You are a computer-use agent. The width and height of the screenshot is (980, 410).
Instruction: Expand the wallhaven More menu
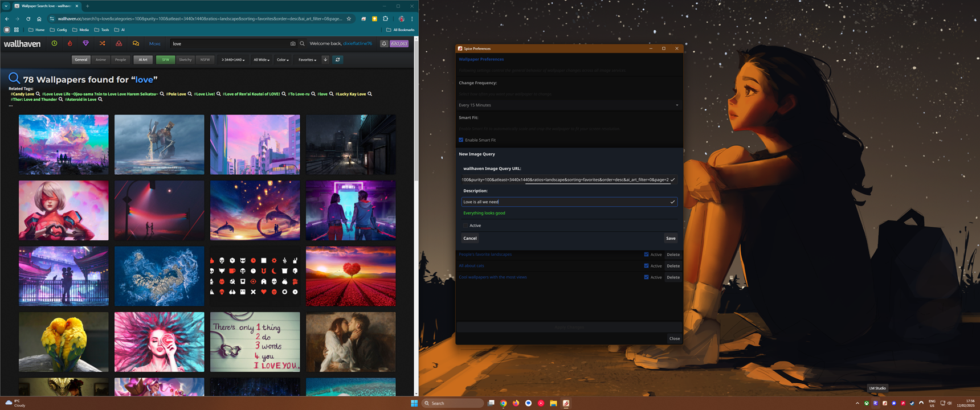(155, 43)
